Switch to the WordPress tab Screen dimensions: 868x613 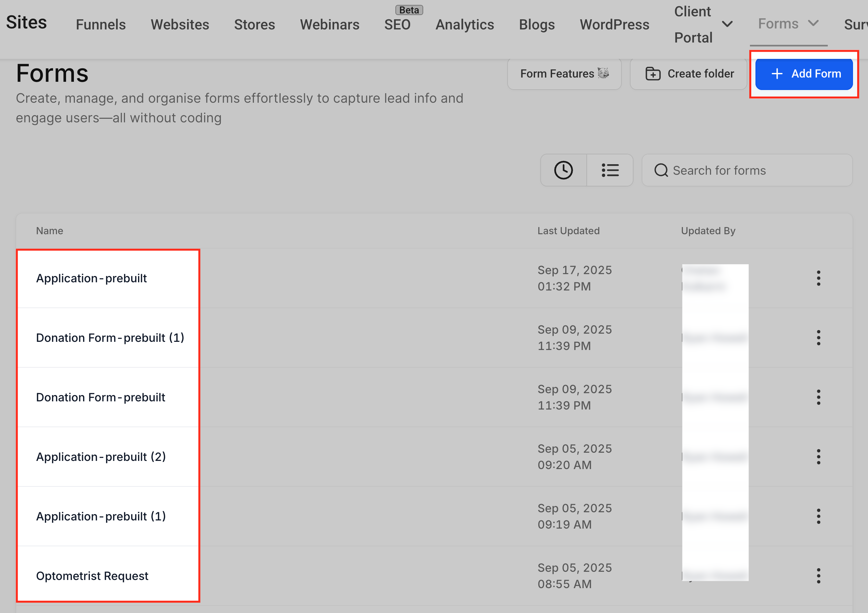coord(614,25)
